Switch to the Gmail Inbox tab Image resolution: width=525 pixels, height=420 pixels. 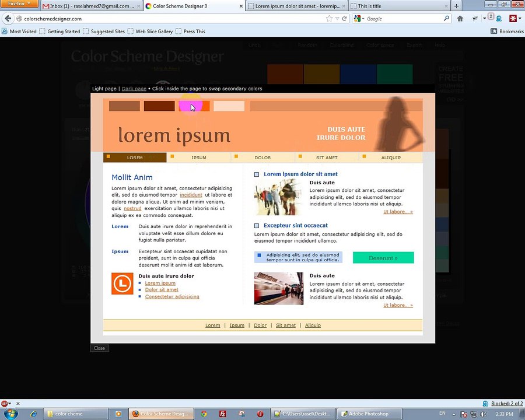point(91,6)
